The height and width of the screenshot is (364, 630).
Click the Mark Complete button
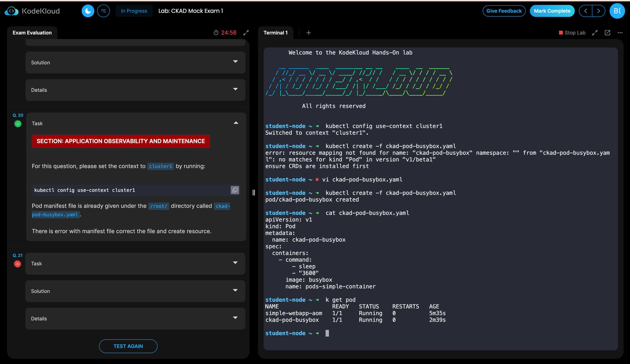(x=552, y=11)
